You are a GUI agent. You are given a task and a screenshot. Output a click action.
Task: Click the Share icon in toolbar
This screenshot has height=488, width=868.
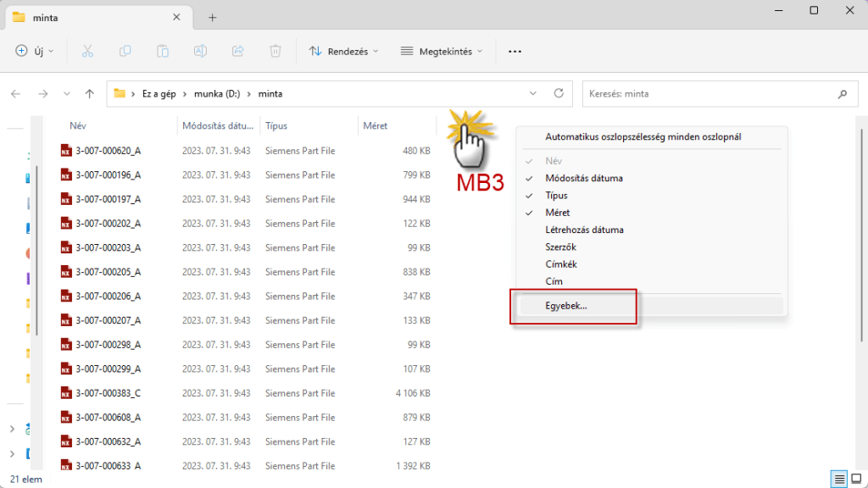(x=238, y=51)
